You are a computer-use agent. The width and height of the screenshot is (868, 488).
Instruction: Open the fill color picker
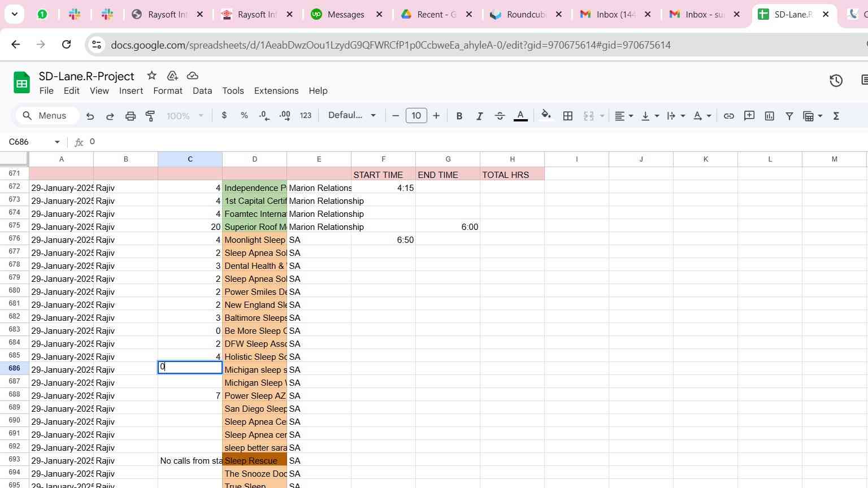click(x=546, y=116)
